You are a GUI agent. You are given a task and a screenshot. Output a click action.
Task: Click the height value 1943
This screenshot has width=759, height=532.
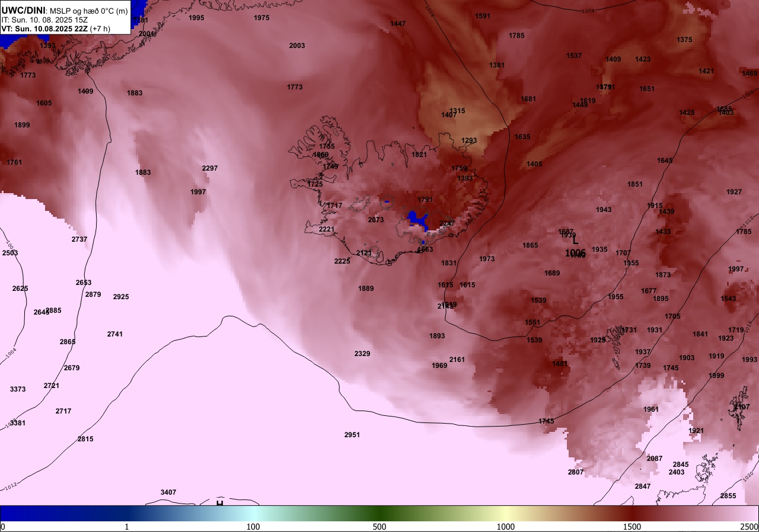[x=604, y=210]
